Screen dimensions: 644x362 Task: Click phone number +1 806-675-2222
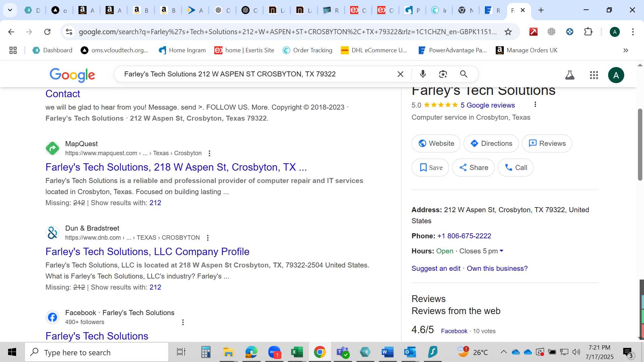pos(464,236)
